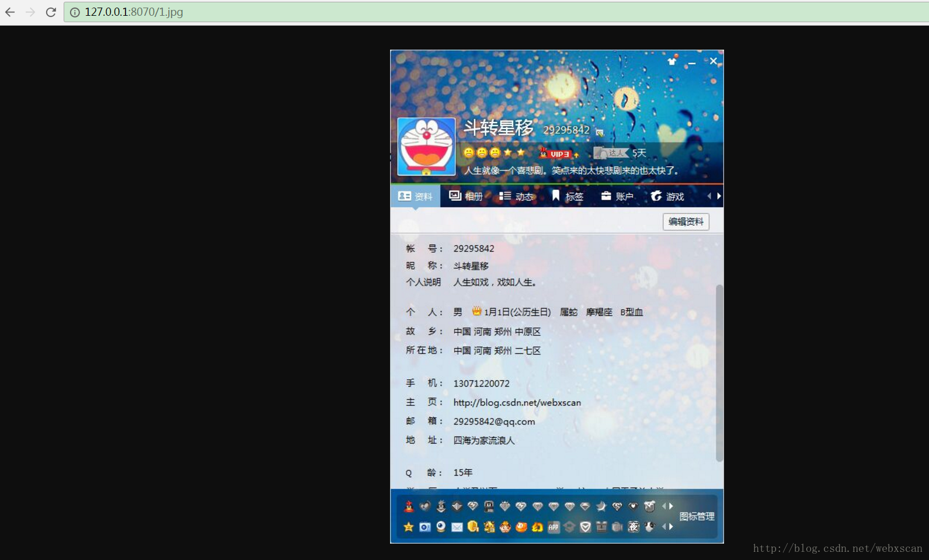929x560 pixels.
Task: Minimize the QQ profile window
Action: point(692,61)
